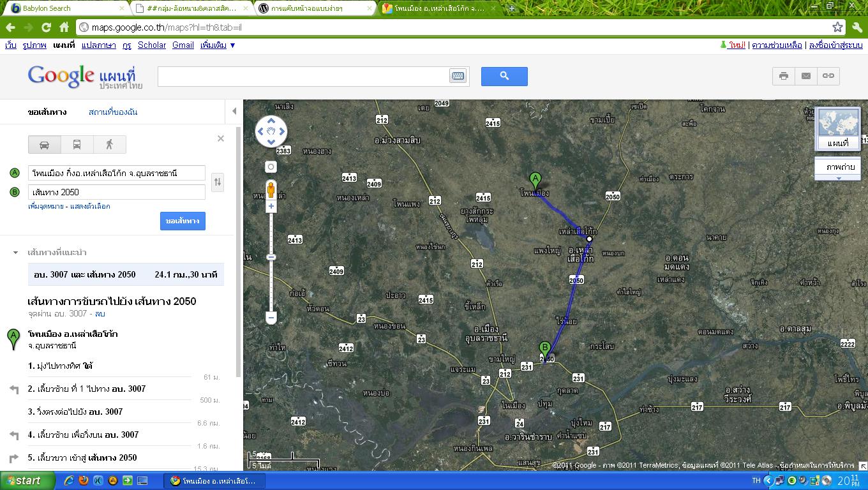Zoom in with the plus button
868x490 pixels.
click(271, 206)
